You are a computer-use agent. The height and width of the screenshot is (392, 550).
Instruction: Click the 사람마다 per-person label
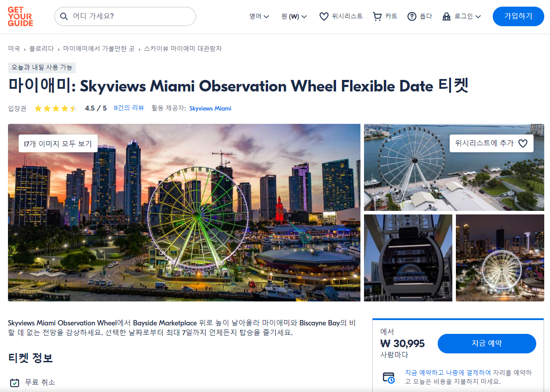click(394, 355)
